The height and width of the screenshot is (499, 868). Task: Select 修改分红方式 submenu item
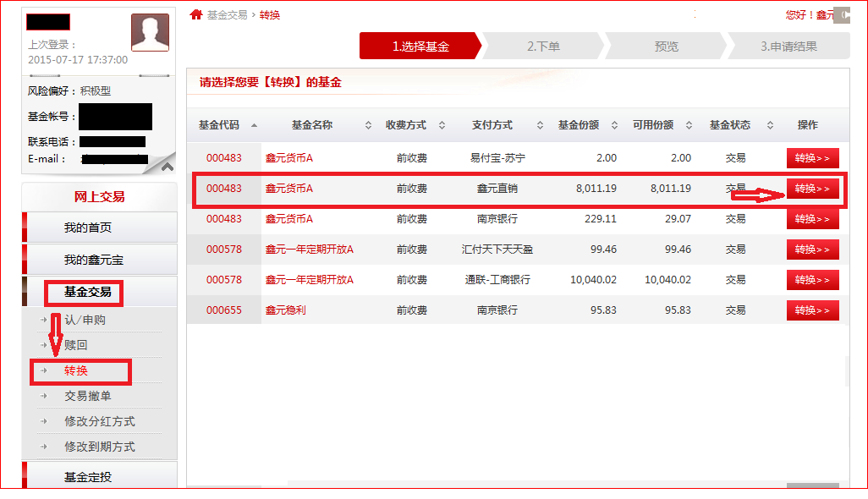click(100, 421)
